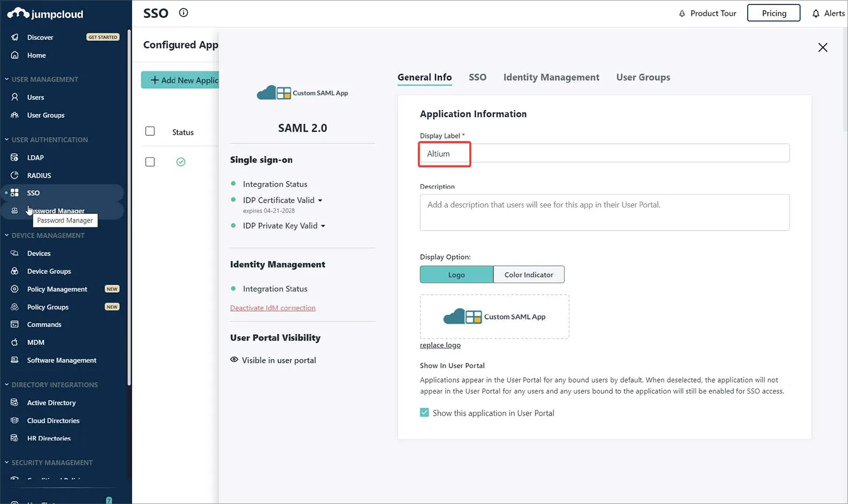
Task: Select the Color Indicator display option
Action: coord(529,275)
